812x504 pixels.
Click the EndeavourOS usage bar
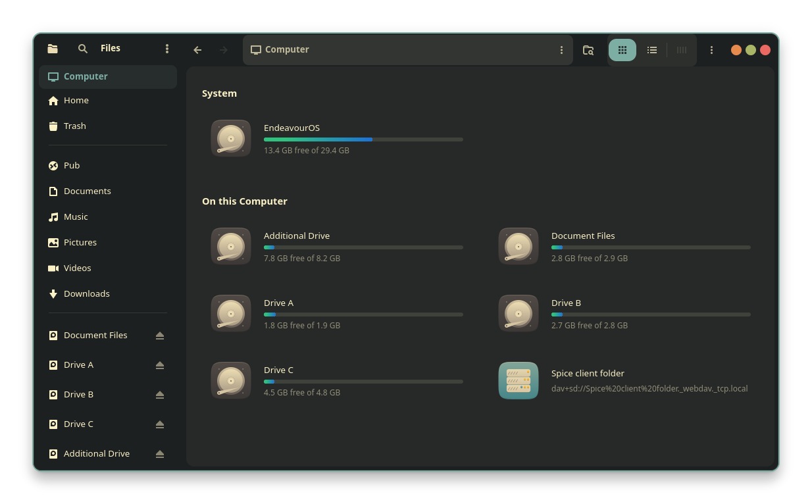point(363,139)
